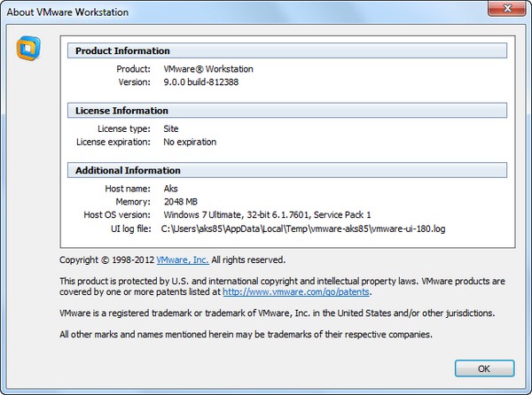
Task: Open the vmware.com patents link
Action: [296, 291]
